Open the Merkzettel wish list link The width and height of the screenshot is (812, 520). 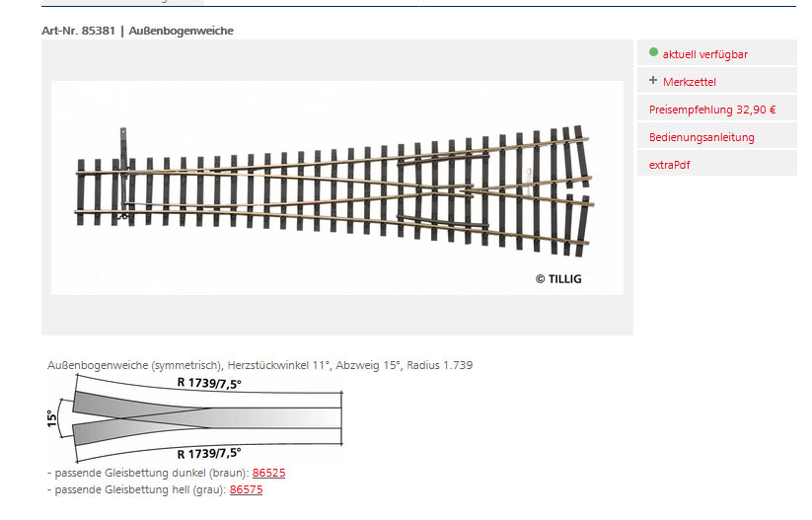(690, 82)
